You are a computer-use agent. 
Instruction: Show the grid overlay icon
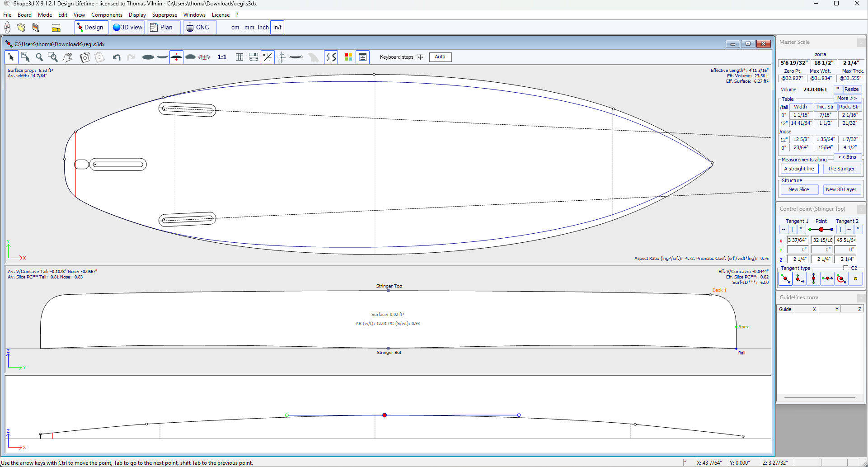click(x=239, y=57)
